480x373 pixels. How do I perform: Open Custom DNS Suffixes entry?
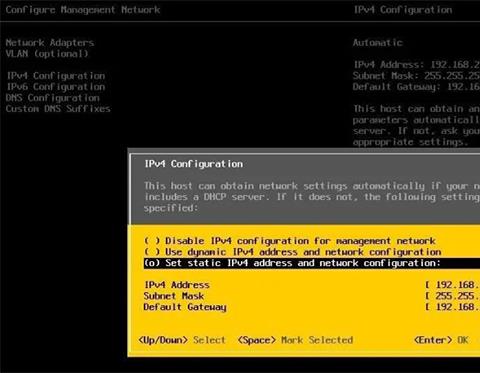click(x=58, y=109)
